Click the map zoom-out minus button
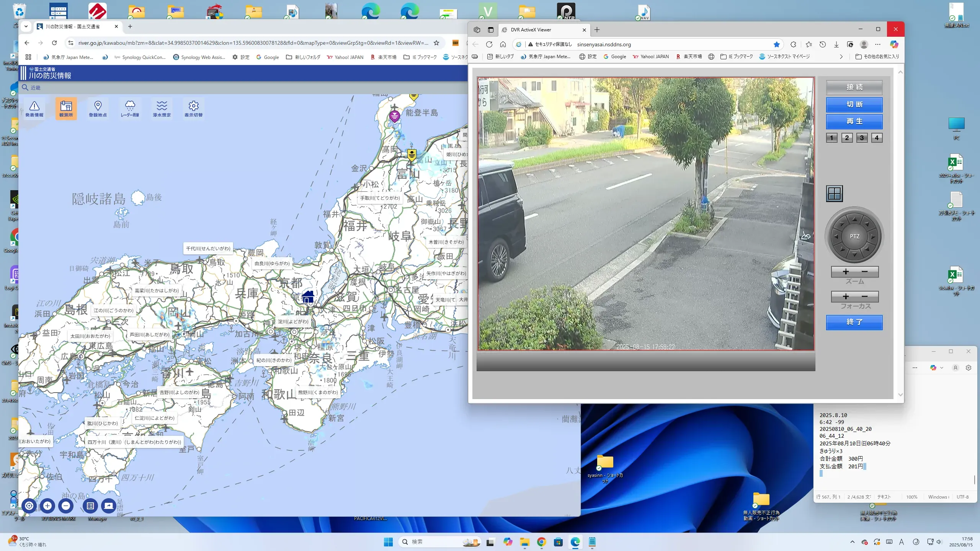980x551 pixels. (66, 506)
